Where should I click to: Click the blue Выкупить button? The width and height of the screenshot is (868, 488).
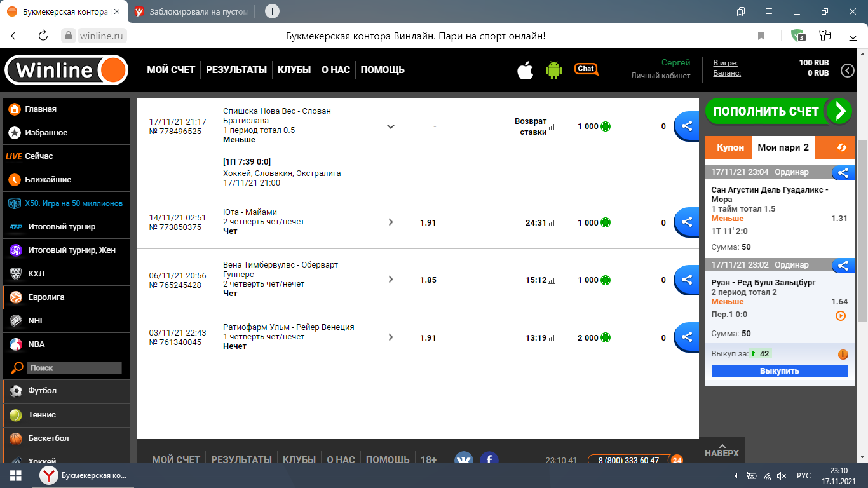pos(779,371)
